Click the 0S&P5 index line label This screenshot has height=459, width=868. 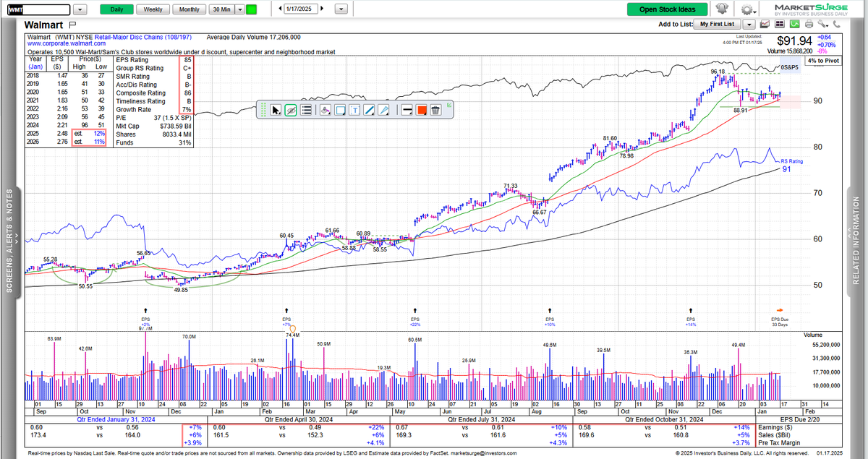click(788, 67)
